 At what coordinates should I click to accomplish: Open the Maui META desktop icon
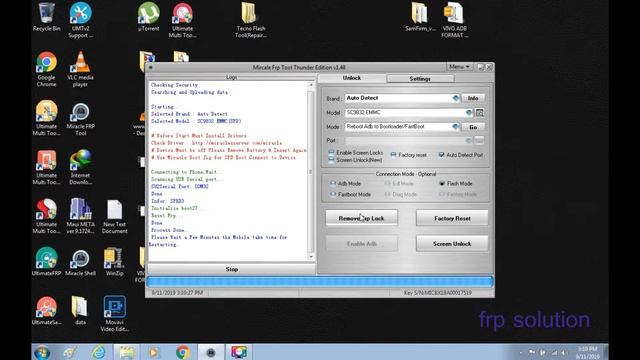[x=80, y=216]
